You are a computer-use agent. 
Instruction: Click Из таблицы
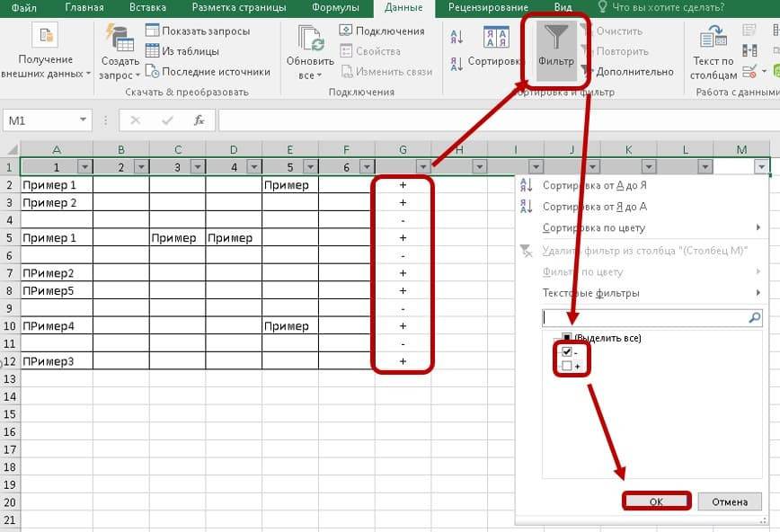click(182, 50)
